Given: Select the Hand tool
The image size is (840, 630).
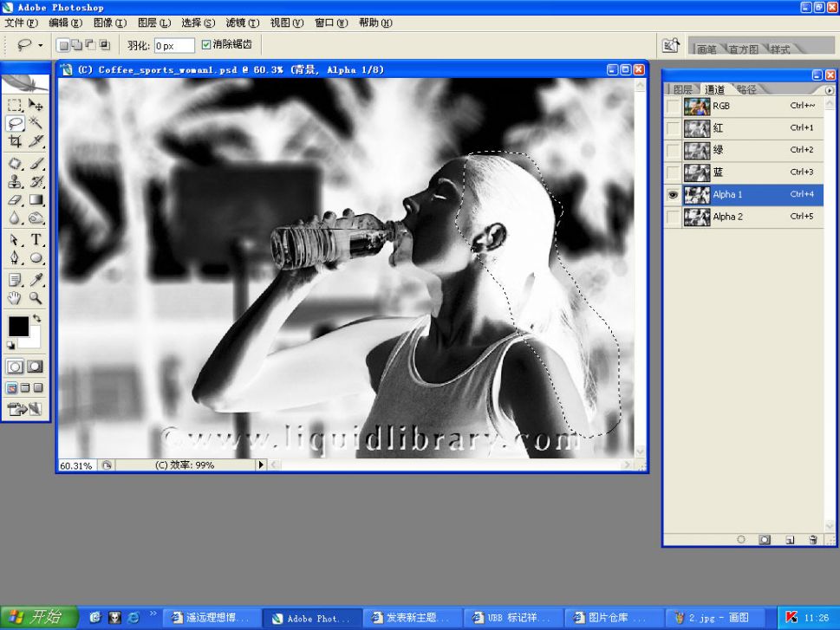Looking at the screenshot, I should pos(15,298).
